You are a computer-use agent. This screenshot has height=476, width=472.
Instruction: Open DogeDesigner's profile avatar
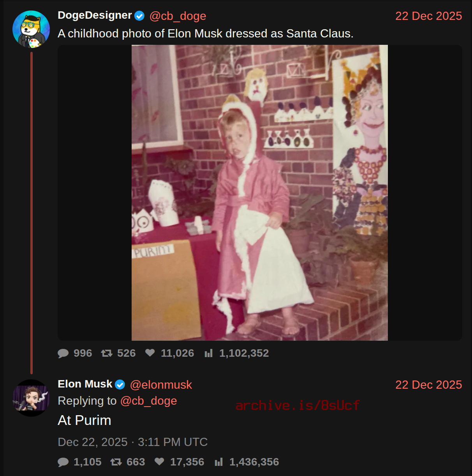[31, 29]
